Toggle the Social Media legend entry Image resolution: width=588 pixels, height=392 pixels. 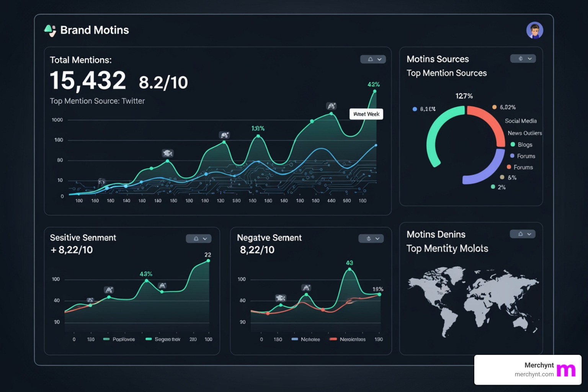point(521,121)
